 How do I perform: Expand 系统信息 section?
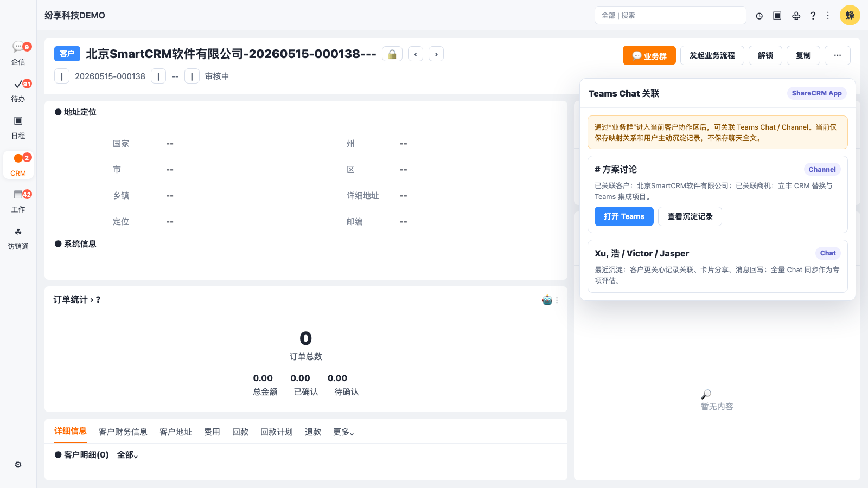point(75,244)
